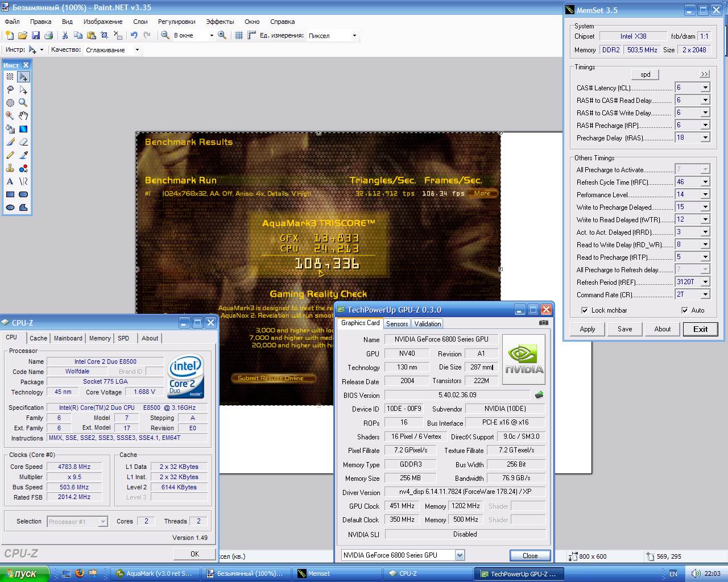Select the Gradient tool
728x582 pixels.
pos(23,129)
